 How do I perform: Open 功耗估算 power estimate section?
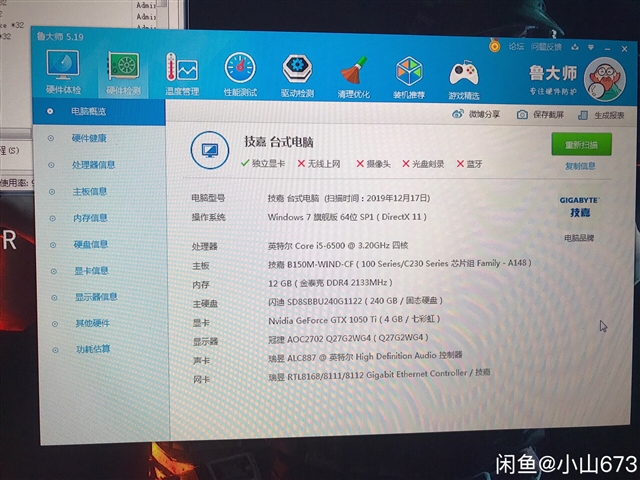click(x=93, y=349)
